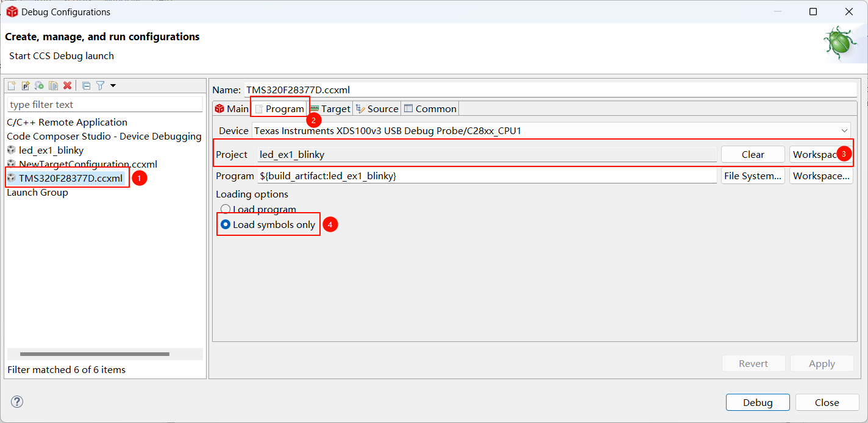Switch to the Source tab
The image size is (868, 423).
click(x=377, y=109)
